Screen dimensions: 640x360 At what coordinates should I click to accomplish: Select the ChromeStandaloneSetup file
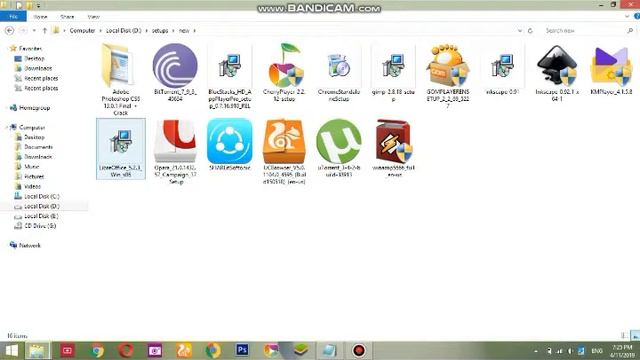pyautogui.click(x=338, y=65)
